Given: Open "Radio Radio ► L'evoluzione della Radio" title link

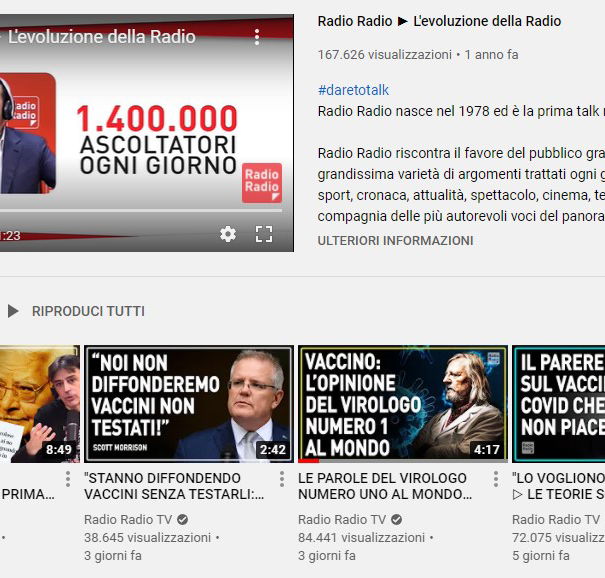Looking at the screenshot, I should 439,21.
